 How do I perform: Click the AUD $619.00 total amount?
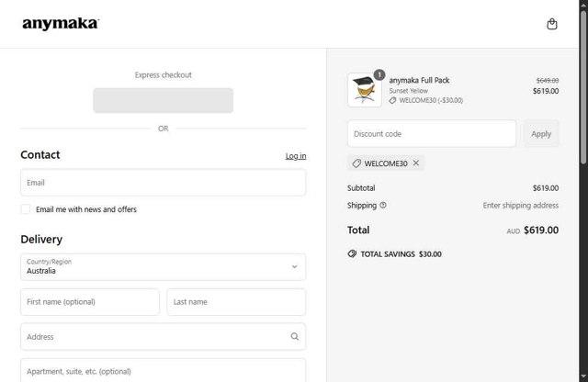(533, 230)
